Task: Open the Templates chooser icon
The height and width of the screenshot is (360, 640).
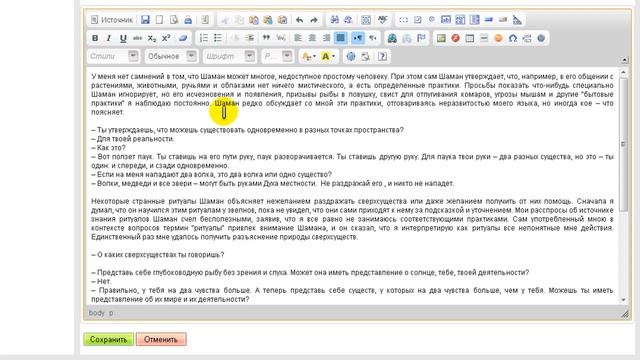Action: [x=205, y=20]
